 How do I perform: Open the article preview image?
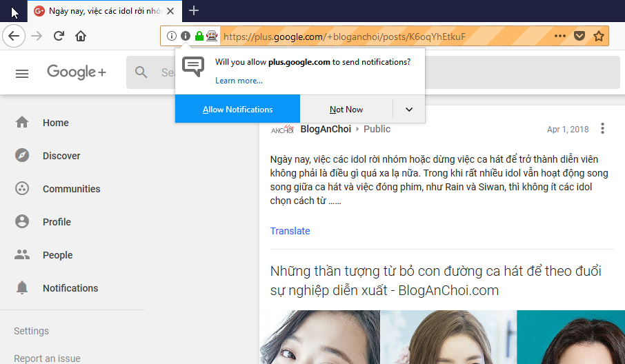[442, 337]
